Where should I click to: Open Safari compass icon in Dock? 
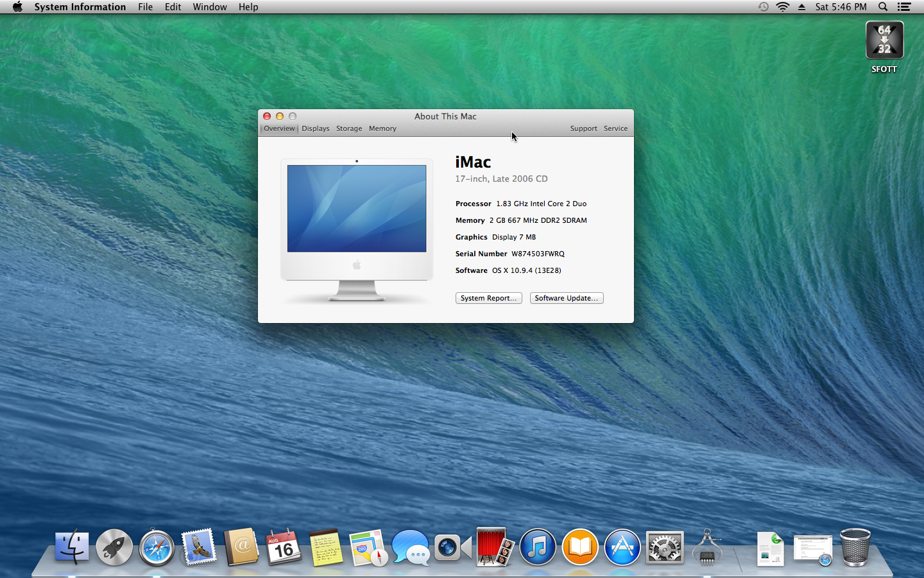pyautogui.click(x=157, y=547)
